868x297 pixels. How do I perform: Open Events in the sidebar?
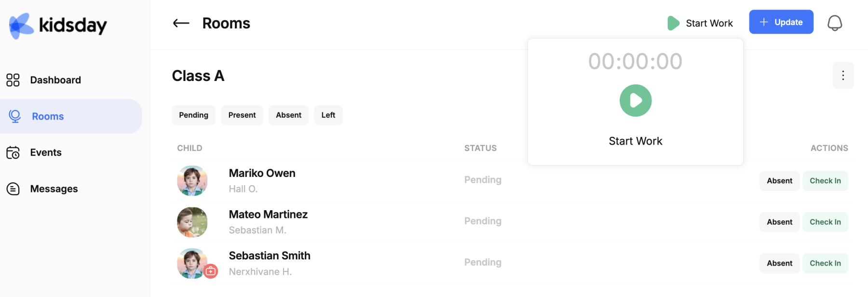pos(46,153)
